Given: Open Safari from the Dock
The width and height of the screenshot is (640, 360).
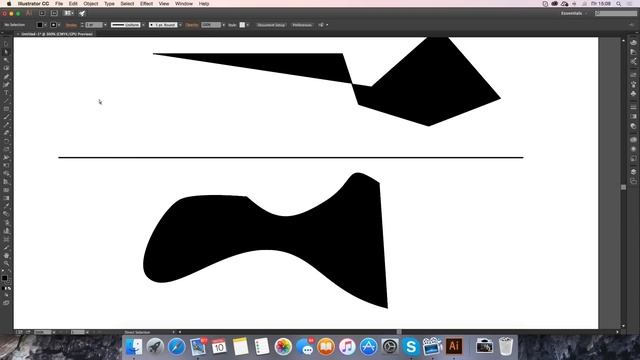Looking at the screenshot, I should click(x=177, y=347).
